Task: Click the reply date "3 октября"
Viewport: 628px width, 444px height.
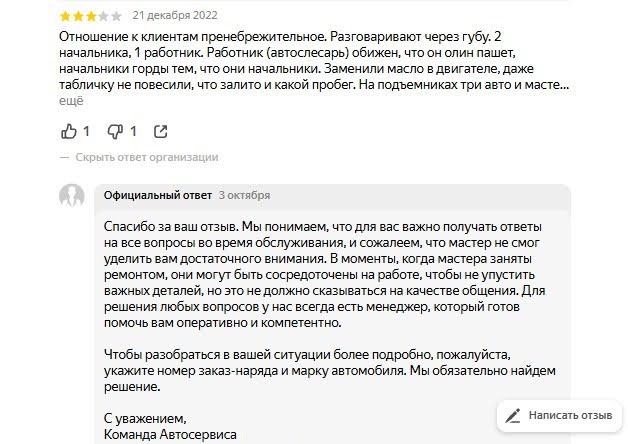Action: (244, 195)
